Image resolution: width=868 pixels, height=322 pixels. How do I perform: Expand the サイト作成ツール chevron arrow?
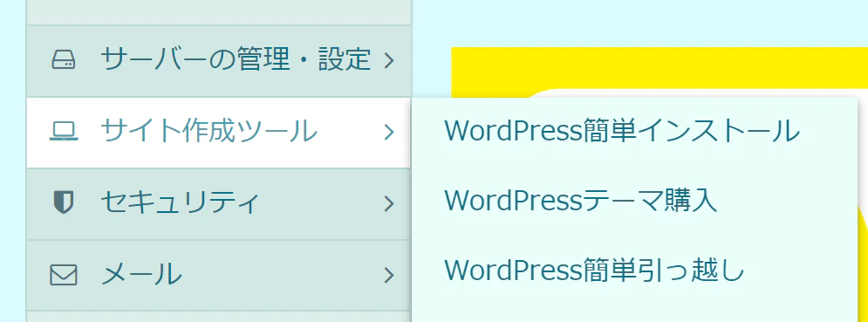tap(389, 132)
